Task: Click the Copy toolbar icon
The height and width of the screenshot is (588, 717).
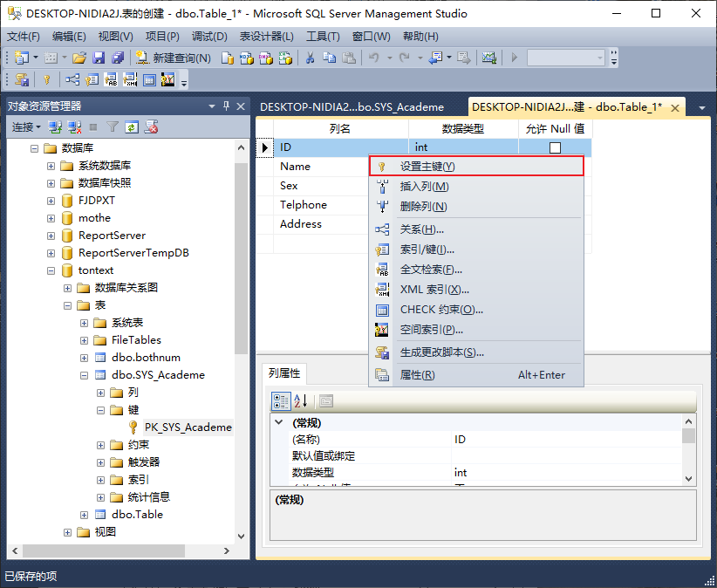Action: [x=329, y=58]
